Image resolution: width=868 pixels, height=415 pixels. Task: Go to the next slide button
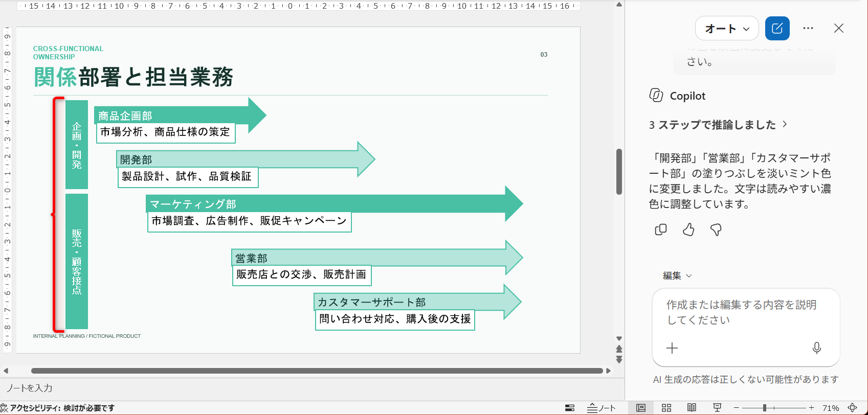pos(619,359)
